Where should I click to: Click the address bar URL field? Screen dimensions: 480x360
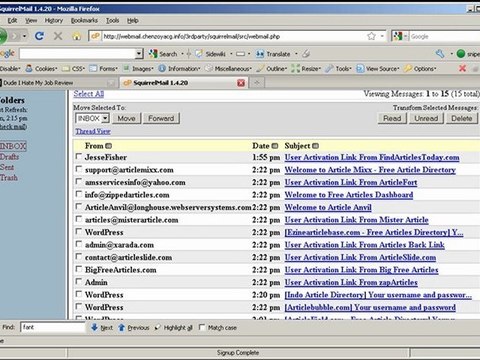pyautogui.click(x=233, y=36)
